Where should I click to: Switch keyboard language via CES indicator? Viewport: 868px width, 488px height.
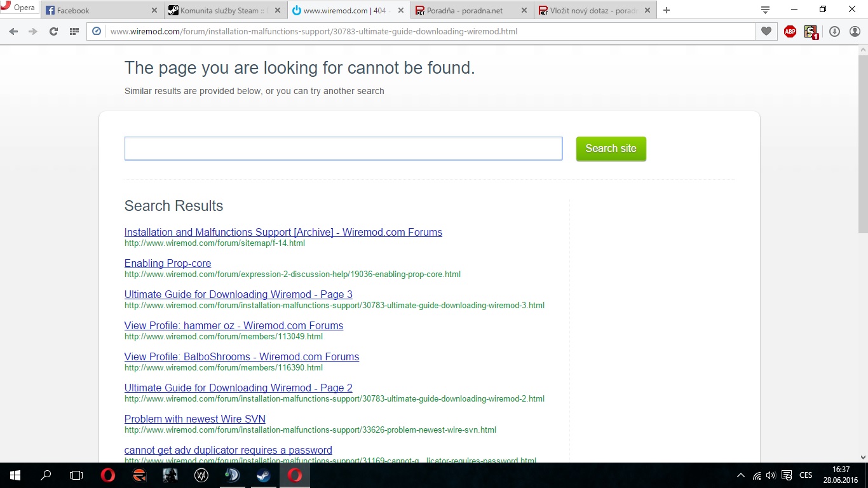point(806,475)
